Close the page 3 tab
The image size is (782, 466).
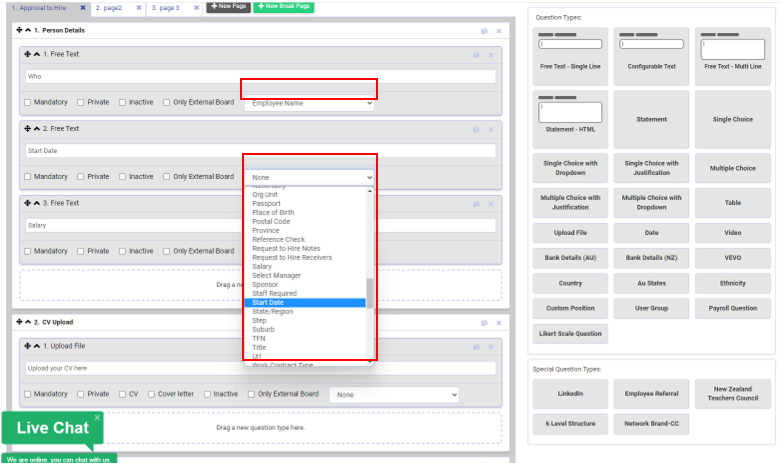[x=196, y=8]
